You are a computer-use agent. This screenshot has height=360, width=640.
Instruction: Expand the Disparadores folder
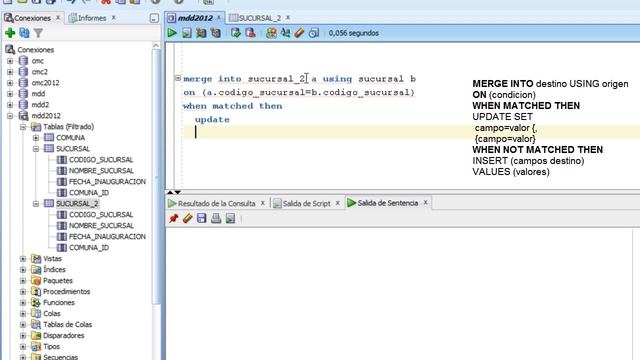(23, 336)
